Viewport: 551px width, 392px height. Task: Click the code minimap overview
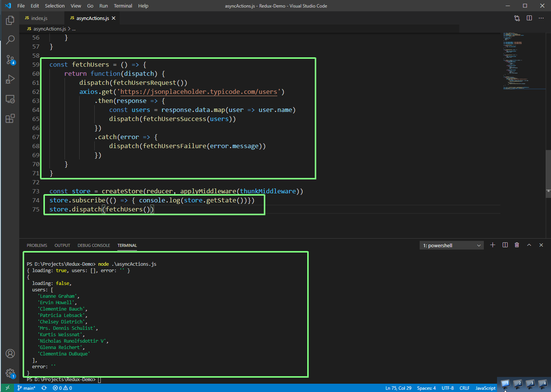click(523, 60)
